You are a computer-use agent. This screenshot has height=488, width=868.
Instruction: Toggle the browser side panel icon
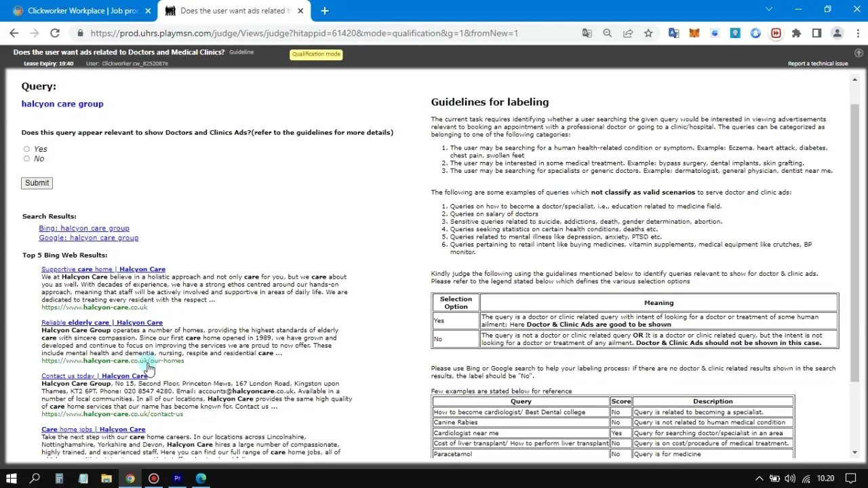pos(816,33)
